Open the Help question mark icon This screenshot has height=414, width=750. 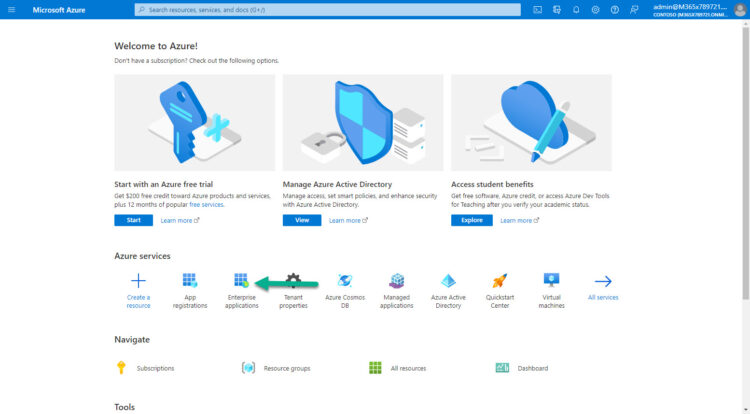coord(615,10)
